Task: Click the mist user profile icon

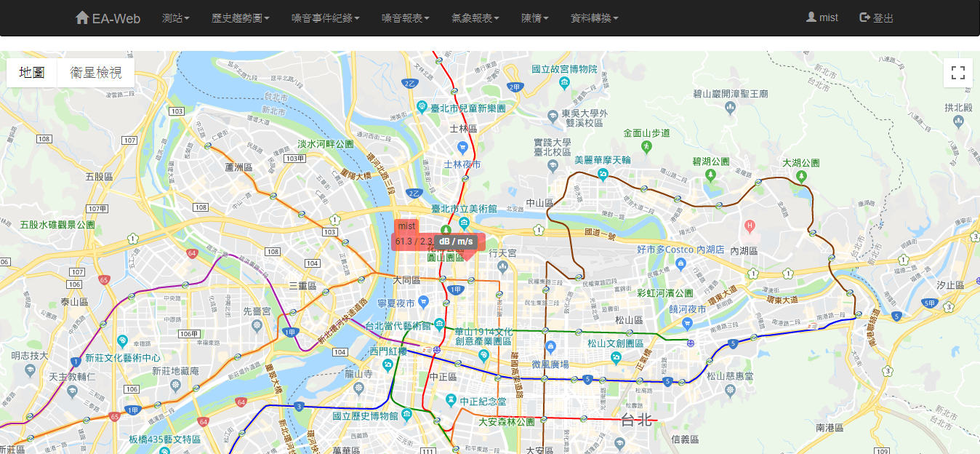Action: [811, 17]
